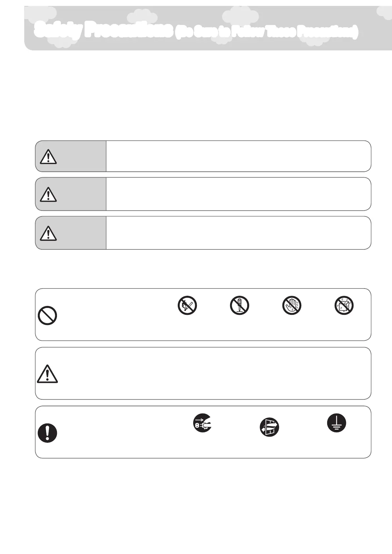
Task: Click the blank area inside the warning triangle symbol box
Action: click(214, 373)
